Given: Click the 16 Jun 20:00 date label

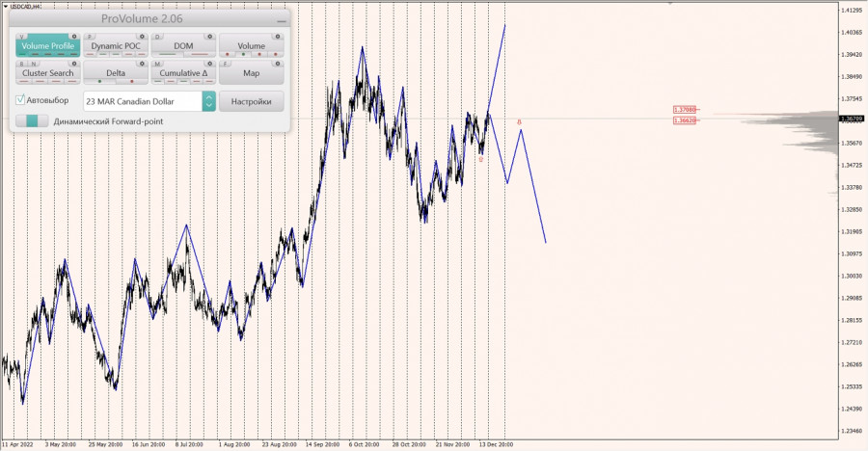Looking at the screenshot, I should click(x=149, y=444).
